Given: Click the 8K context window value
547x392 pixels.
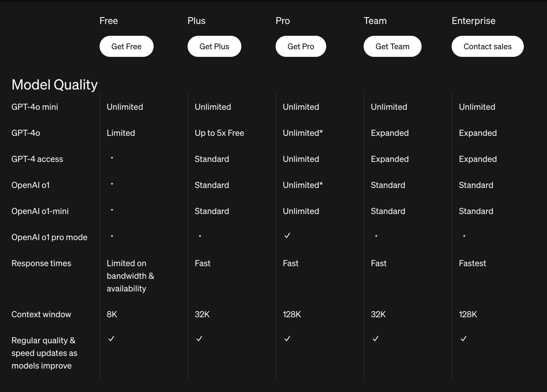Looking at the screenshot, I should coord(112,314).
